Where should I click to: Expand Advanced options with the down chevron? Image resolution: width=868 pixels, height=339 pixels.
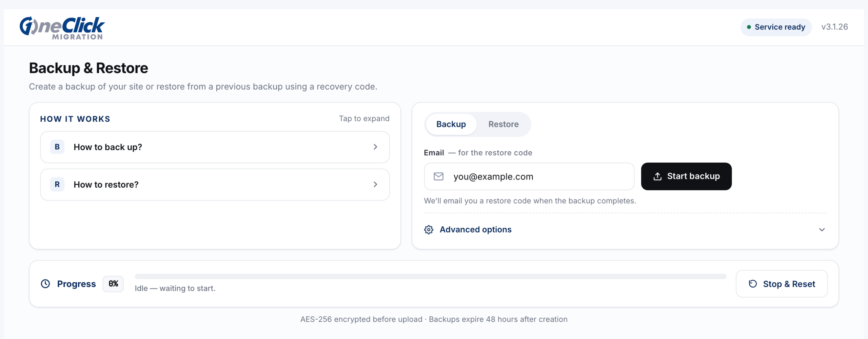[x=822, y=230]
